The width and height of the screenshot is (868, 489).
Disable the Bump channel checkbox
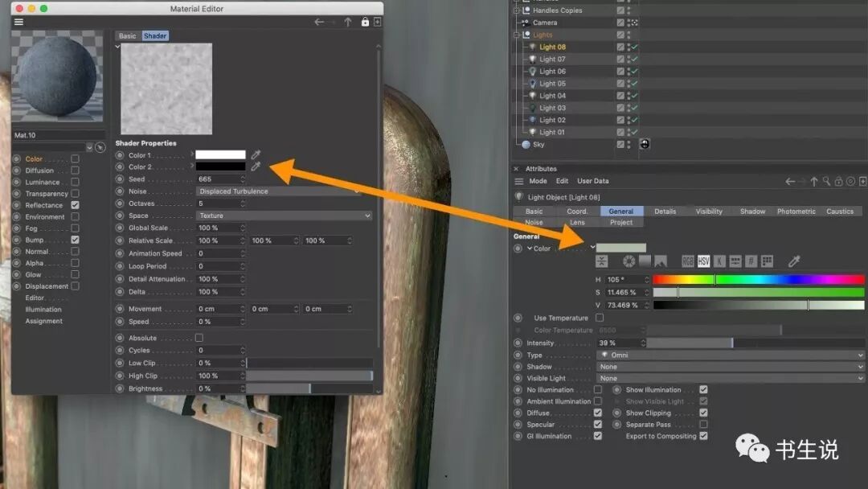coord(75,240)
